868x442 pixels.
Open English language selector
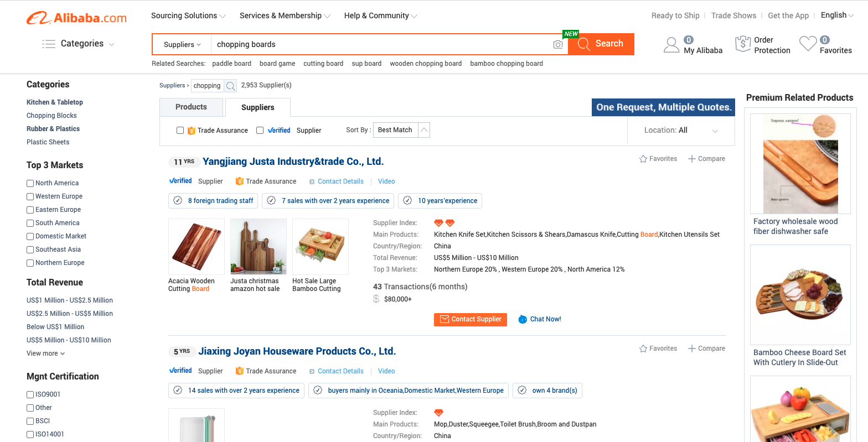coord(837,15)
